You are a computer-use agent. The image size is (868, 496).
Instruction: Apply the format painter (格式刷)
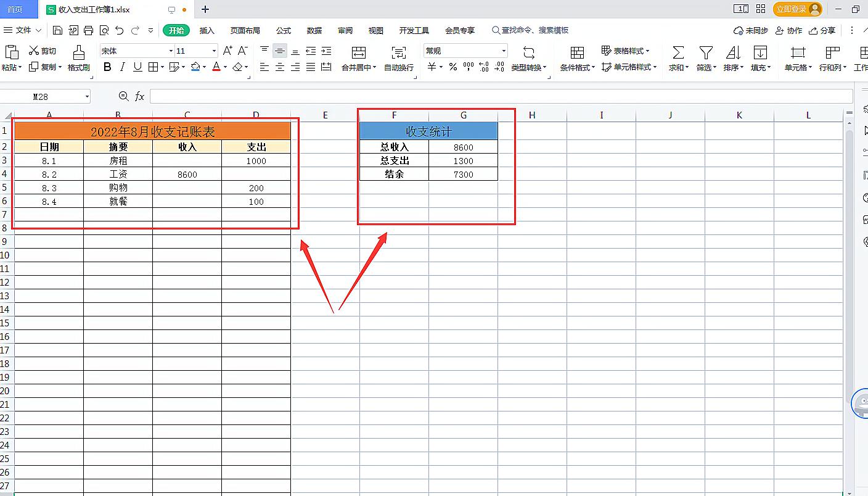[x=78, y=59]
